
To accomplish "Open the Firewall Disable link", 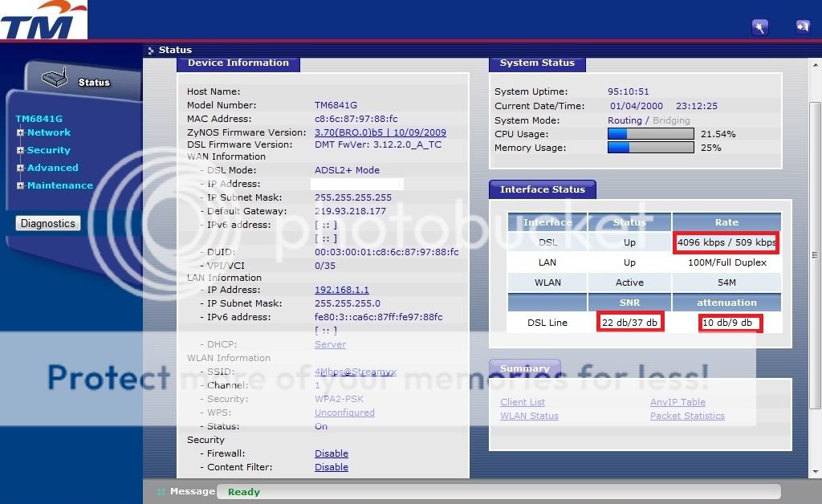I will [x=331, y=453].
